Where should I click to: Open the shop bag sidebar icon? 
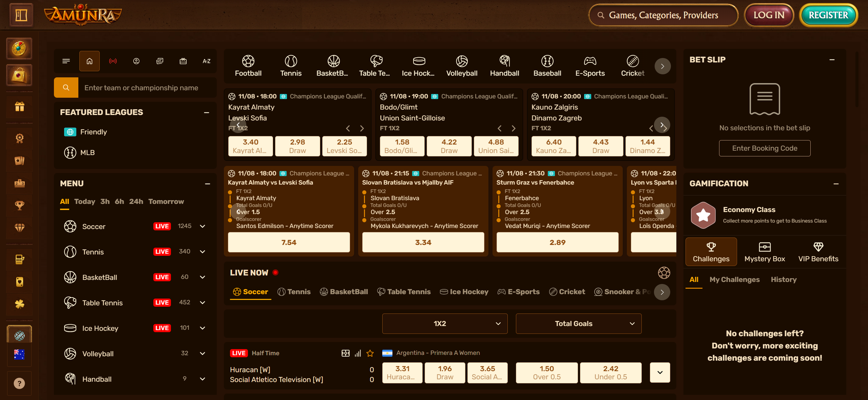tap(19, 75)
